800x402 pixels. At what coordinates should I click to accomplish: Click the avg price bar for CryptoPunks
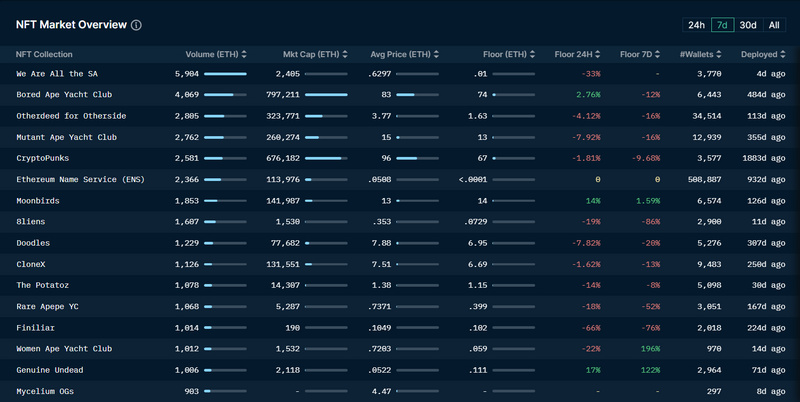click(x=417, y=158)
